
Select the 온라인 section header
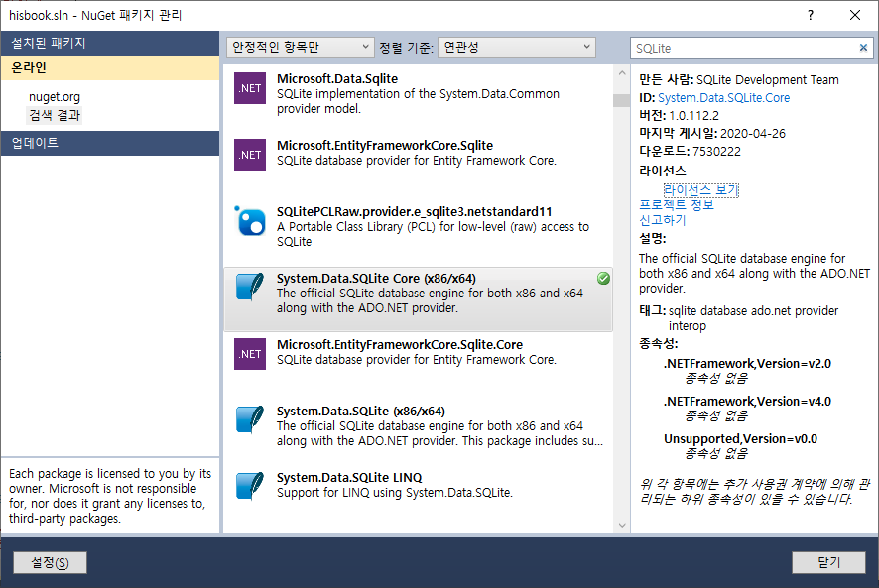pos(110,67)
